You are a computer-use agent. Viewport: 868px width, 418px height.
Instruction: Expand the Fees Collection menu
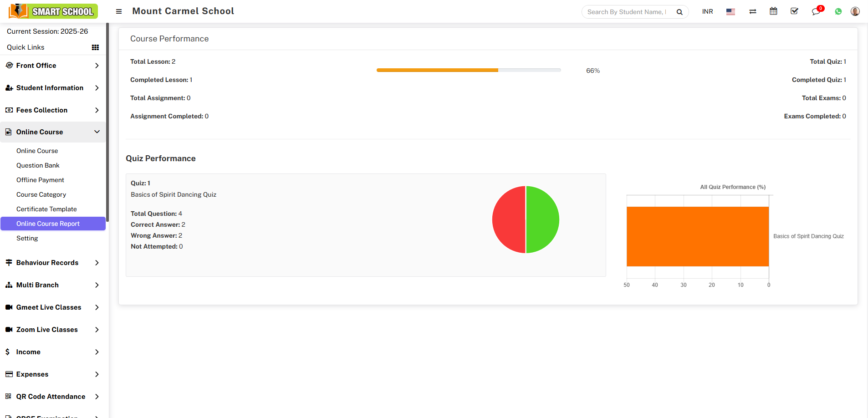53,110
